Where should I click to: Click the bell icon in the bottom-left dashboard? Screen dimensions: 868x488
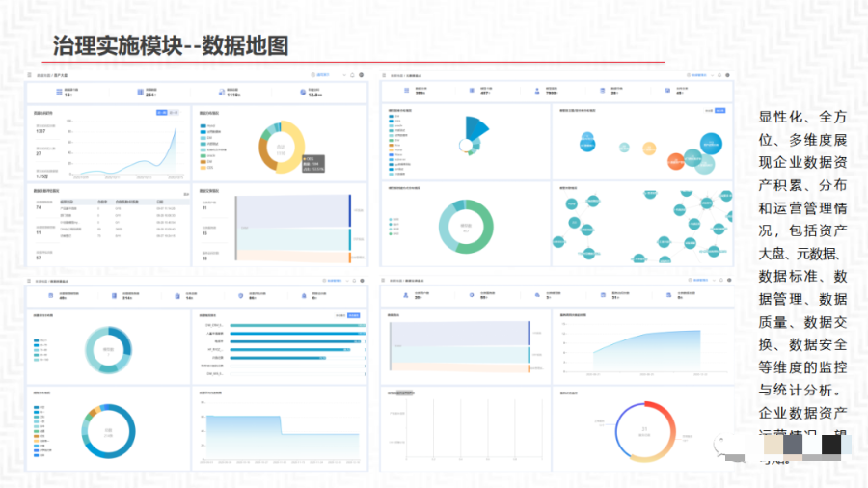pos(354,281)
